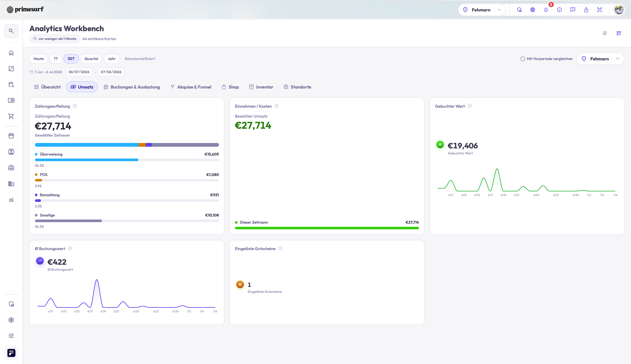
Task: Switch to the Shop tab
Action: pos(230,87)
